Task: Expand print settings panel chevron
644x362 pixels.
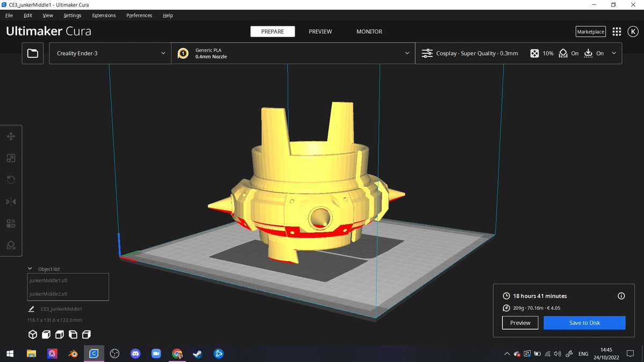Action: click(614, 53)
